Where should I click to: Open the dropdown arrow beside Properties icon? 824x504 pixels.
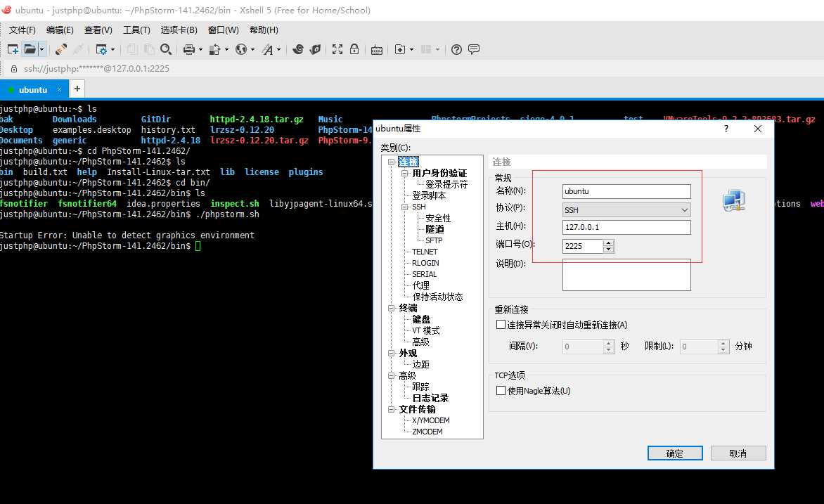[113, 49]
